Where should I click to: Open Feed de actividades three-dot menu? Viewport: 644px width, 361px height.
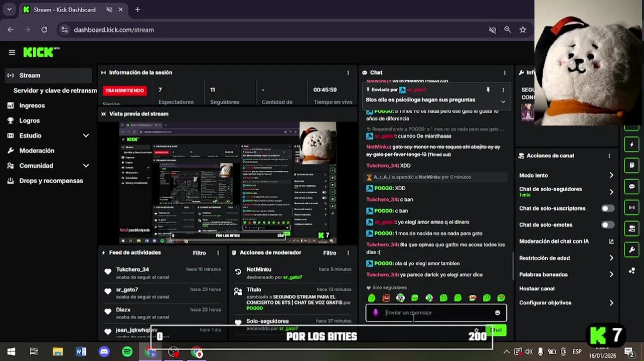click(218, 253)
